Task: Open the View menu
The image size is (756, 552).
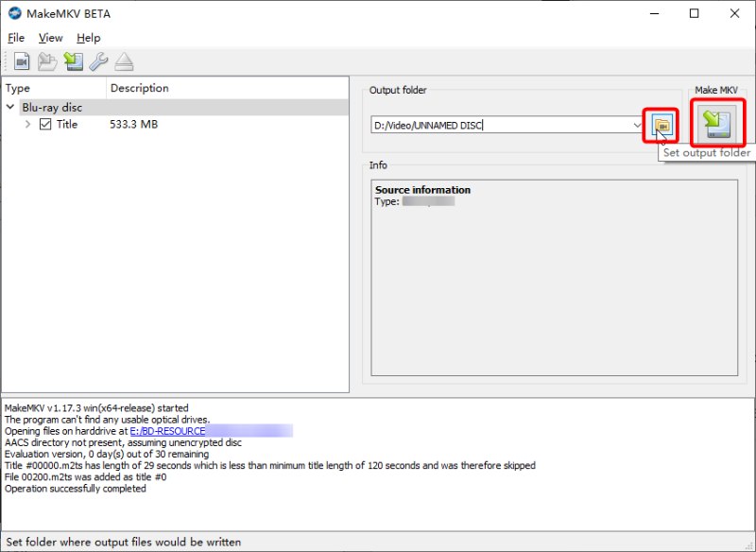Action: coord(51,38)
